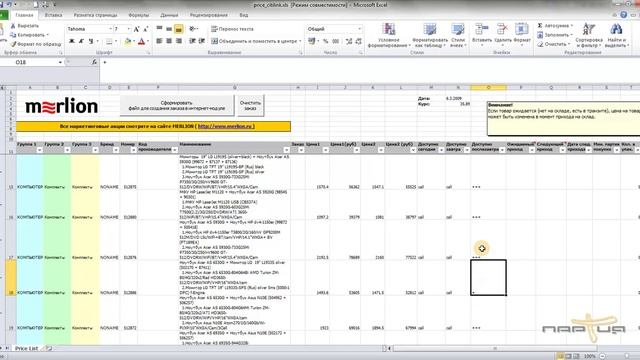Click the Сформировать order file button
The height and width of the screenshot is (360, 640).
pyautogui.click(x=177, y=106)
